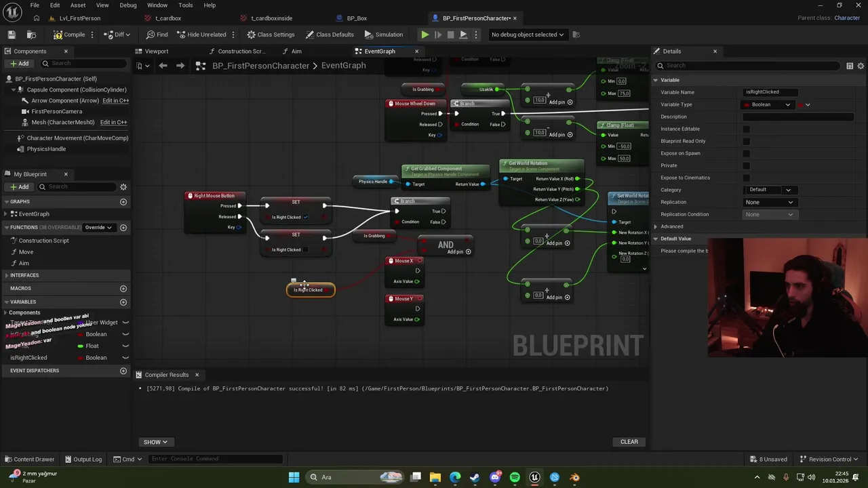This screenshot has height=488, width=868.
Task: Expand the Interfaces section
Action: pos(7,275)
